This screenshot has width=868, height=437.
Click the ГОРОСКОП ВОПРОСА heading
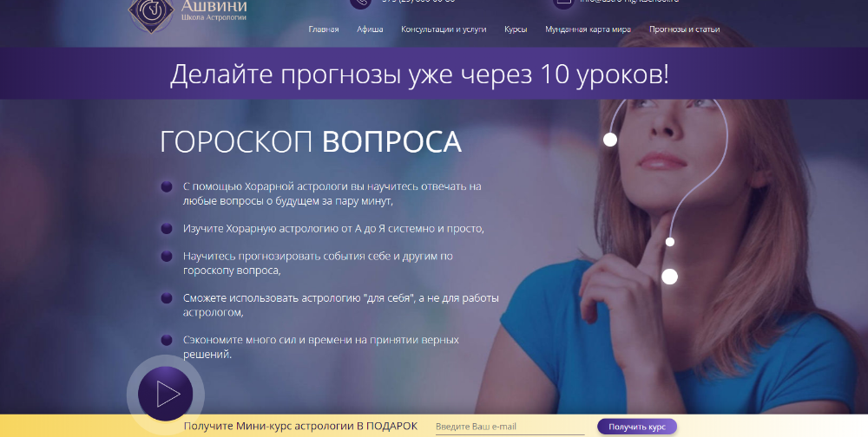(x=311, y=142)
